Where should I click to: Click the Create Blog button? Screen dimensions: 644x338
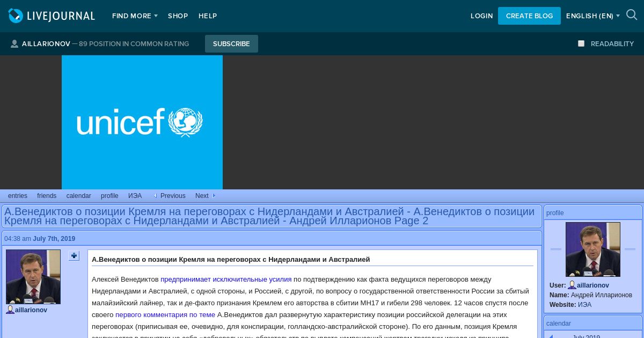coord(529,16)
